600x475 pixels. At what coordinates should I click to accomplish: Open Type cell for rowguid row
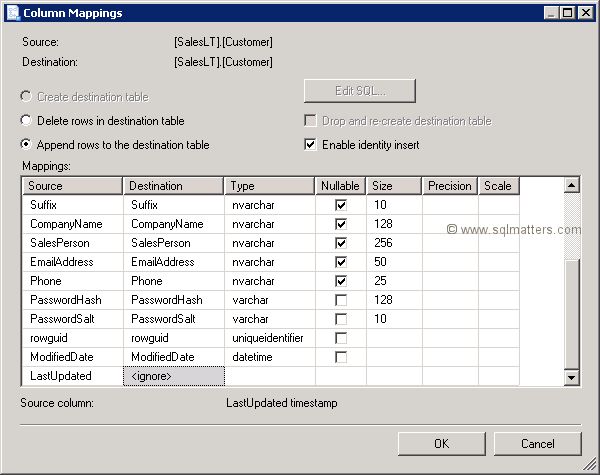point(270,338)
